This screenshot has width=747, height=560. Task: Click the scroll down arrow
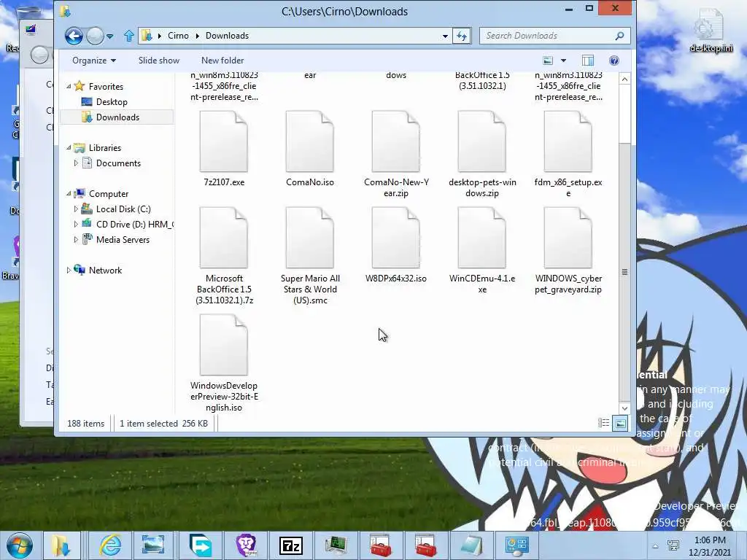(x=624, y=408)
